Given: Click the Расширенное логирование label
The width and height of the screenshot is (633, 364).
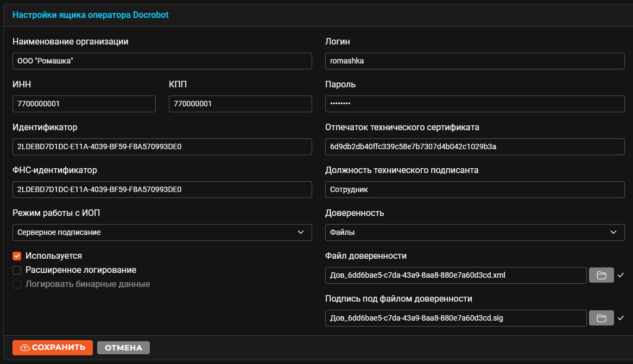Looking at the screenshot, I should pos(81,270).
